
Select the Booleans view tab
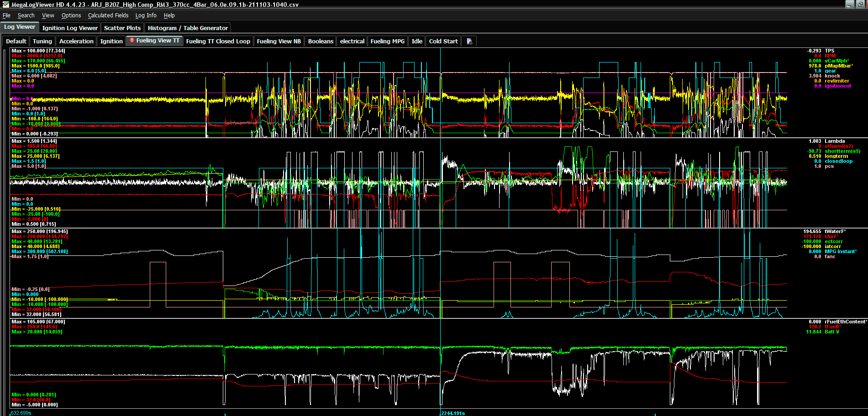tap(321, 41)
